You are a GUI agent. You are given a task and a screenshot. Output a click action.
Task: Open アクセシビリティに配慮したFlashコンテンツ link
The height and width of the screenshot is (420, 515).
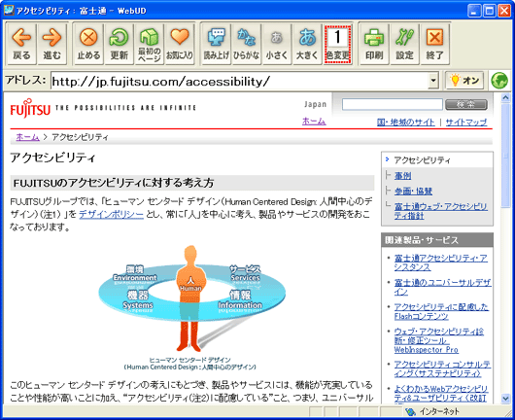(441, 311)
